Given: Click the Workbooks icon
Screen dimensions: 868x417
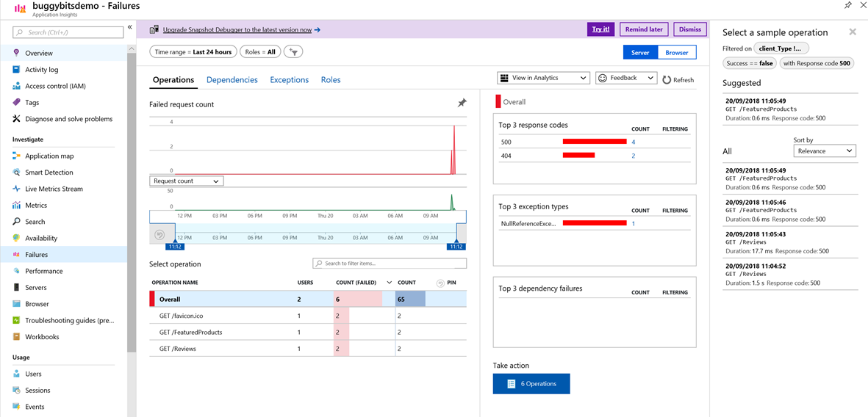Looking at the screenshot, I should point(16,337).
